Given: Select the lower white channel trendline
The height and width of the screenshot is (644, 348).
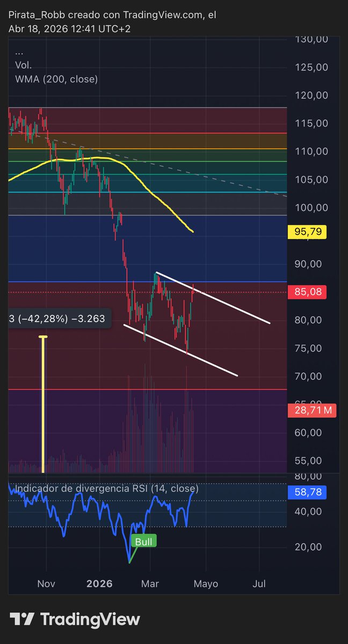Looking at the screenshot, I should [x=180, y=350].
